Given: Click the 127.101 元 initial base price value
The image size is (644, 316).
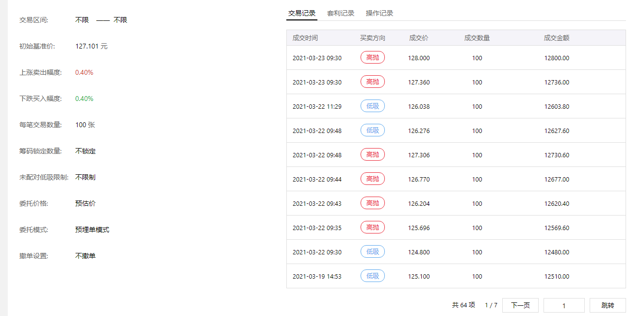Looking at the screenshot, I should tap(92, 47).
